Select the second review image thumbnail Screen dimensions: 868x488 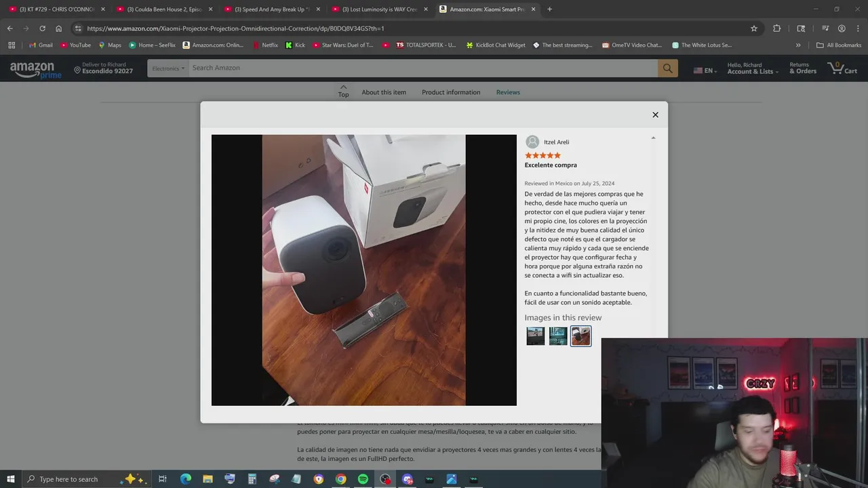pyautogui.click(x=558, y=336)
